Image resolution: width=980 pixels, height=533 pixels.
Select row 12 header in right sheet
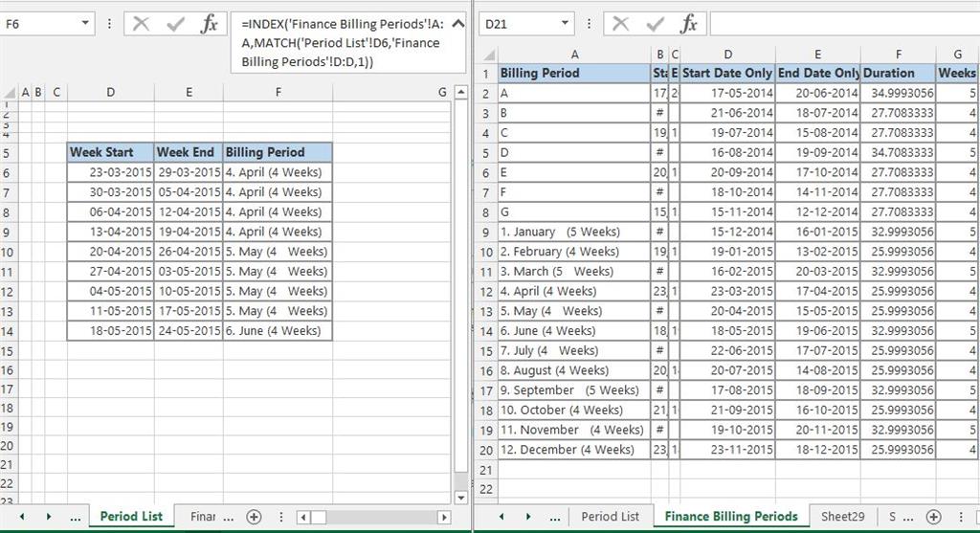(x=487, y=292)
